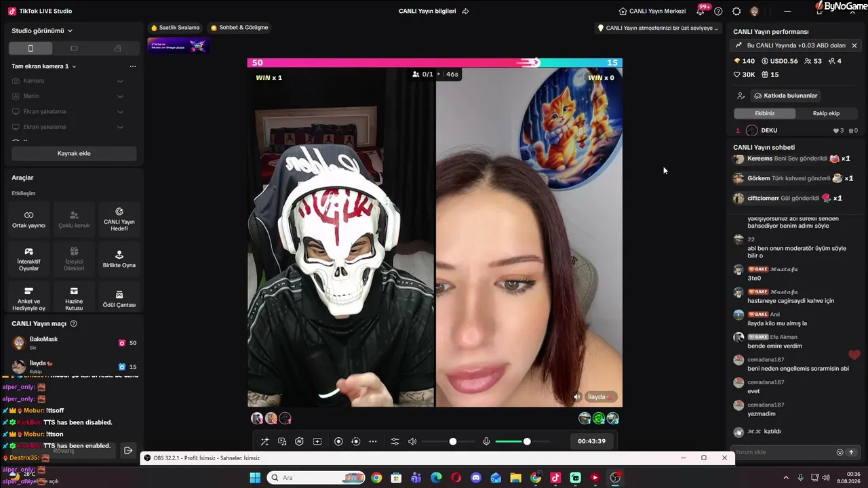Screen dimensions: 868x488
Task: Mute the speaker volume icon
Action: click(x=412, y=441)
